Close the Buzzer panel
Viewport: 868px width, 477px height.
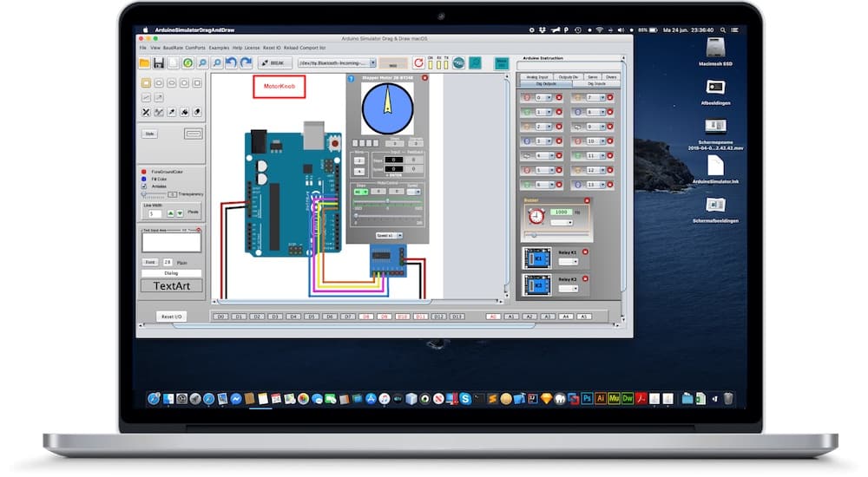coord(588,200)
